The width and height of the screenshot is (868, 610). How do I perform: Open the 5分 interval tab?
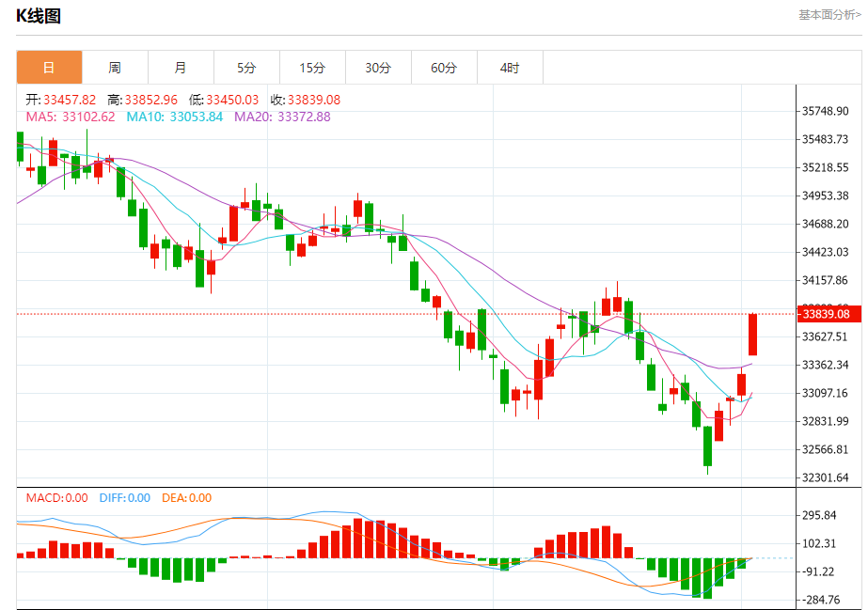coord(247,68)
